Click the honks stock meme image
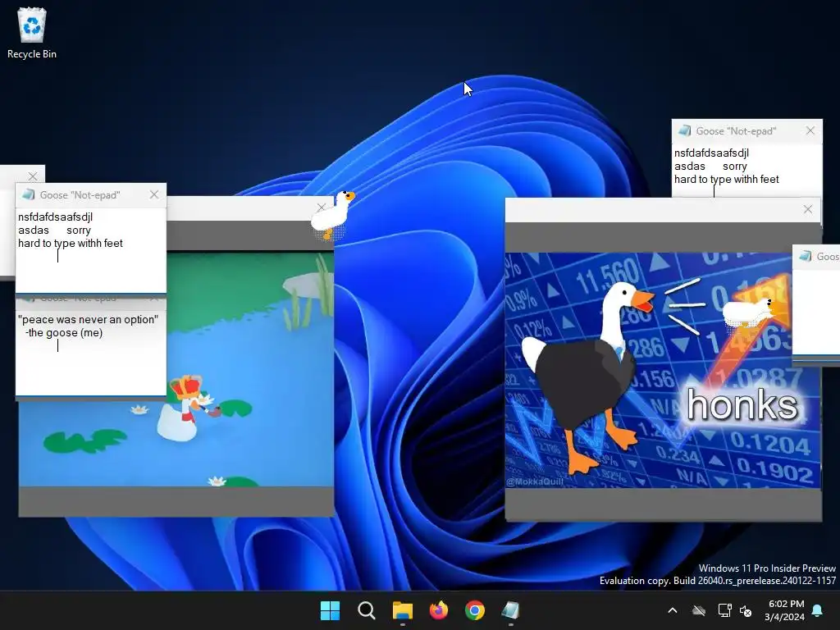 coord(663,370)
